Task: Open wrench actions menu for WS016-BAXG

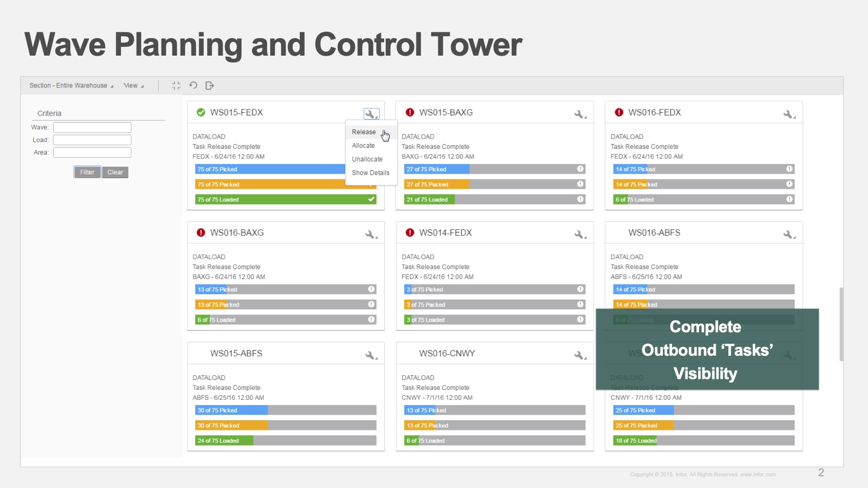Action: tap(371, 235)
